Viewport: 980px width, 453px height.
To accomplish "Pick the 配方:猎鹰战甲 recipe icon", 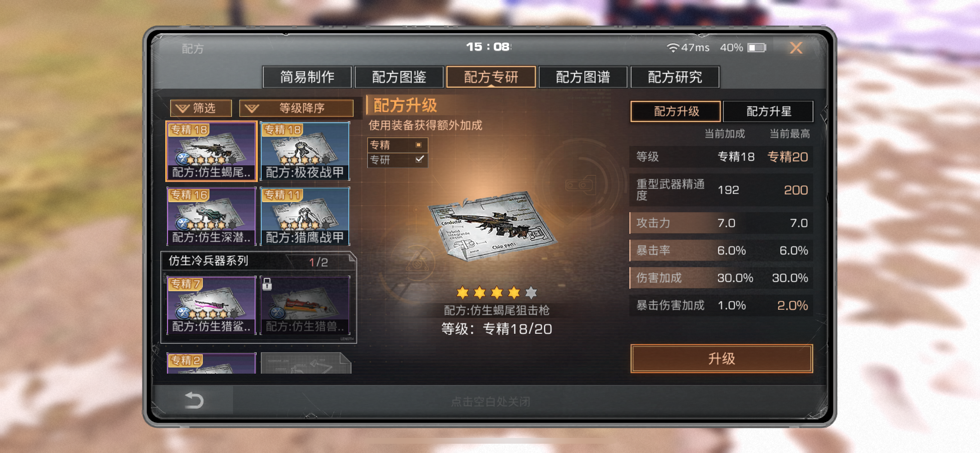I will click(305, 216).
